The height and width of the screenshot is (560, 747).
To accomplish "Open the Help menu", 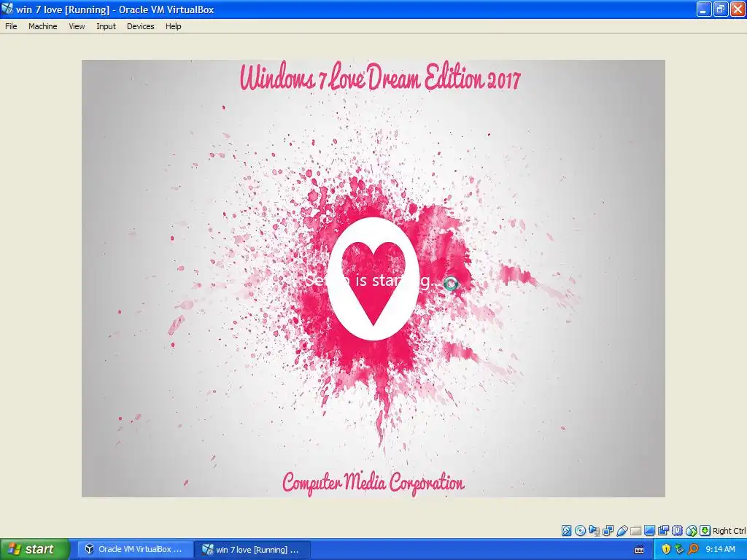I will (174, 26).
